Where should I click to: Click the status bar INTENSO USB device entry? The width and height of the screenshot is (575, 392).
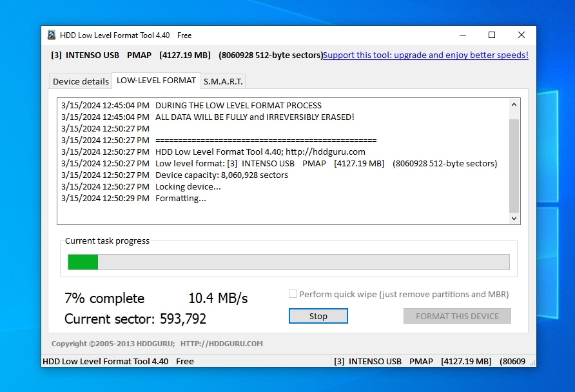coord(430,361)
